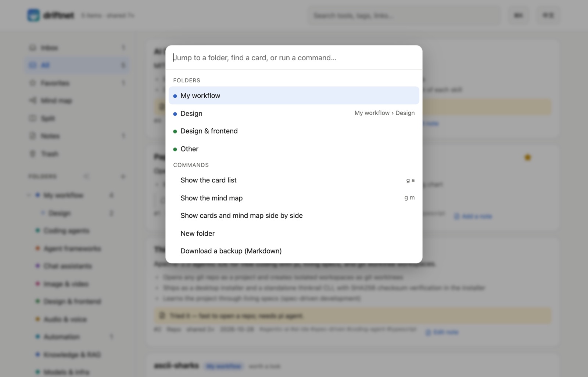Screen dimensions: 588x377
Task: Choose Design & frontend in the command palette
Action: [294, 131]
